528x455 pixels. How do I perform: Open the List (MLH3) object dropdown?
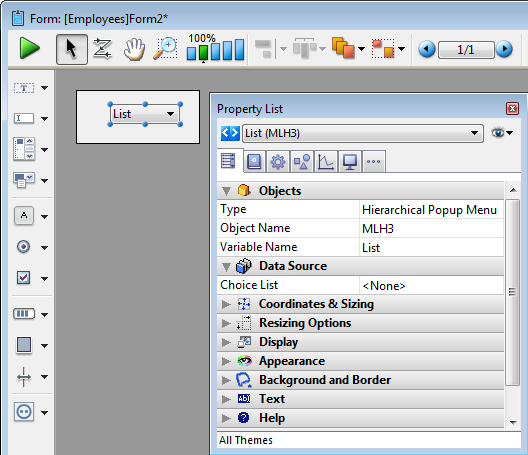tap(363, 133)
